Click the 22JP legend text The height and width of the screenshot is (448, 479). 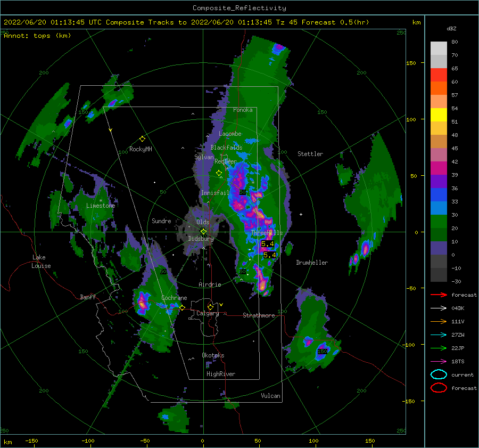point(458,348)
